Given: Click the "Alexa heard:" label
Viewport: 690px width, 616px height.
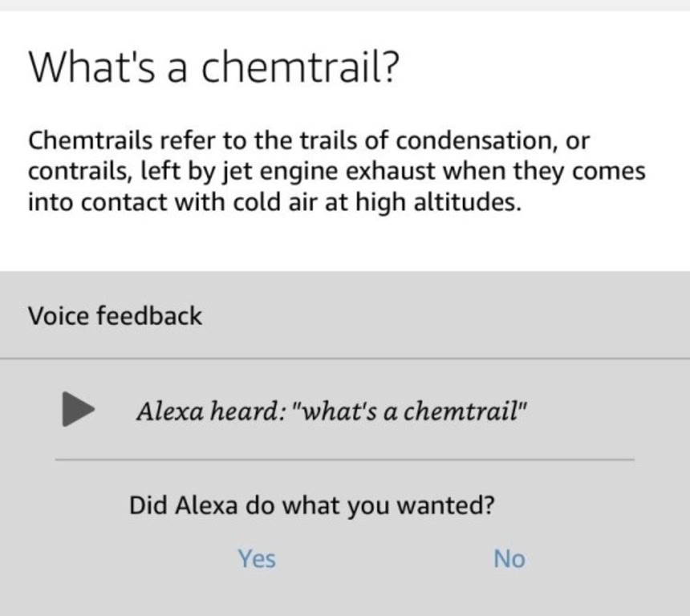Looking at the screenshot, I should coord(212,411).
